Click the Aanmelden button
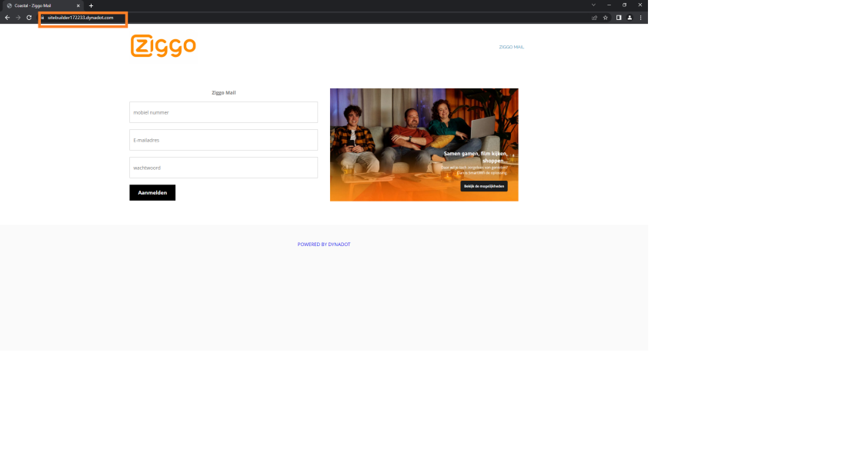This screenshot has height=449, width=868. click(x=152, y=192)
